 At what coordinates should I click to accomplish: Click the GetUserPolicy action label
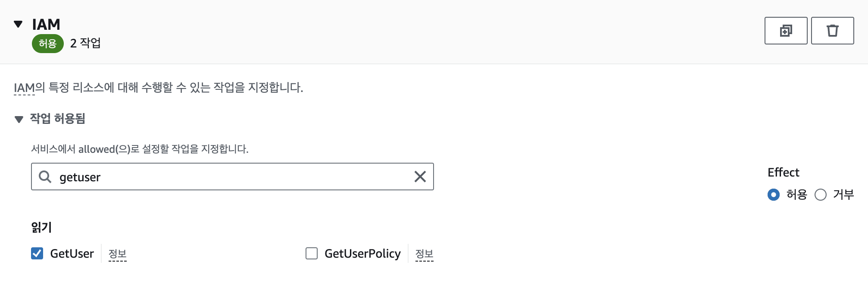362,253
